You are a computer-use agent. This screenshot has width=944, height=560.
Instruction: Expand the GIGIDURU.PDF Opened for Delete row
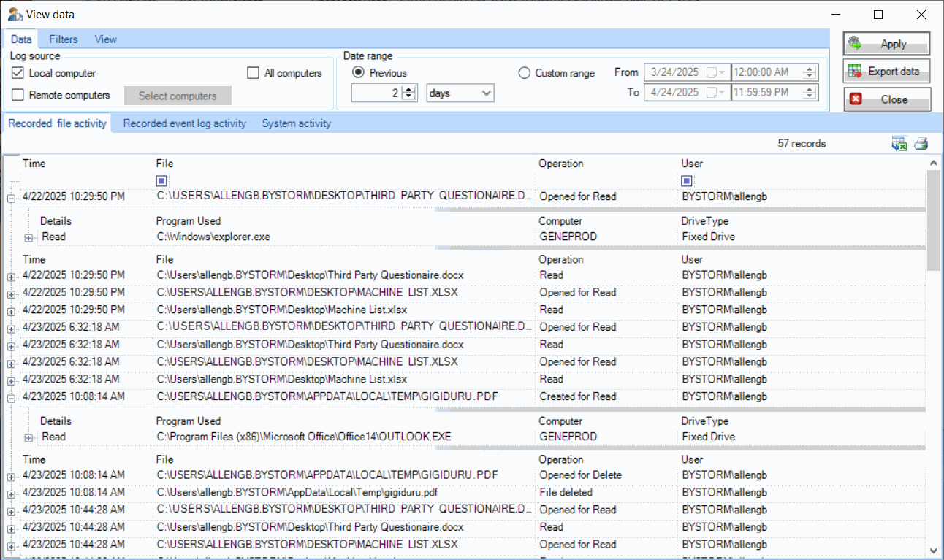coord(11,476)
